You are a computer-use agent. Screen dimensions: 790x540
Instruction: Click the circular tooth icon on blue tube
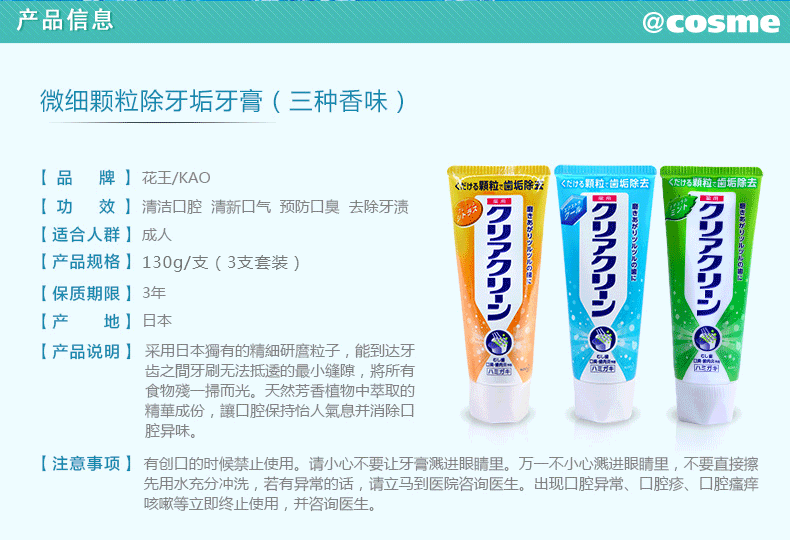click(x=603, y=340)
